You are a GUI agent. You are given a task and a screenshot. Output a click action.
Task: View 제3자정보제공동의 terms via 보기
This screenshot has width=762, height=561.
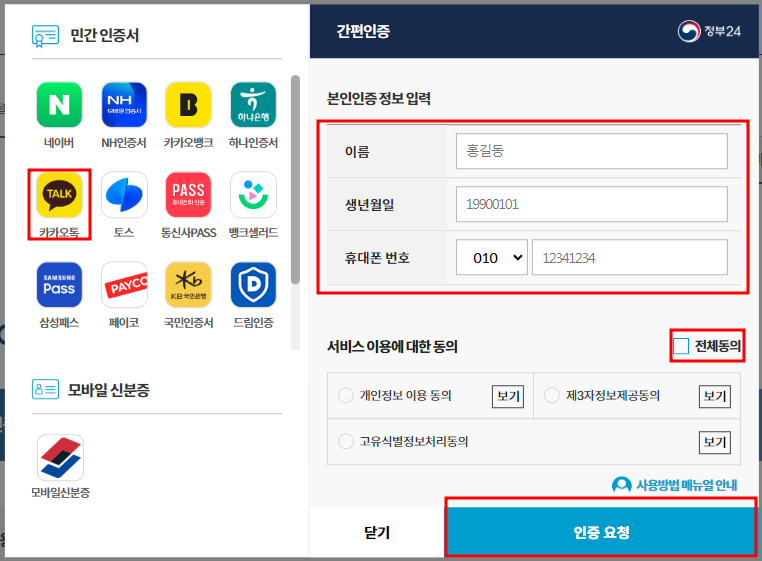tap(715, 396)
